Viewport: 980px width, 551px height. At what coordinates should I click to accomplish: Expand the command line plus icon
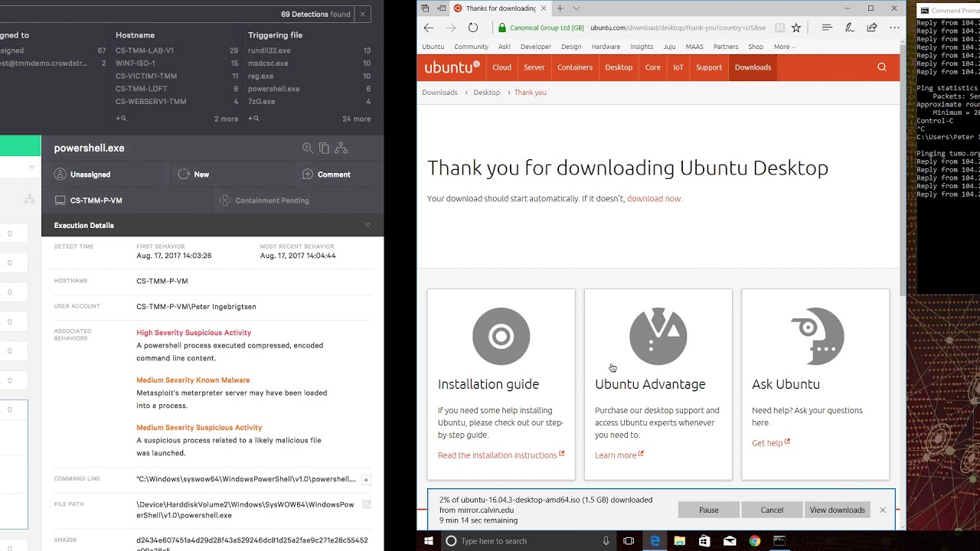point(366,480)
